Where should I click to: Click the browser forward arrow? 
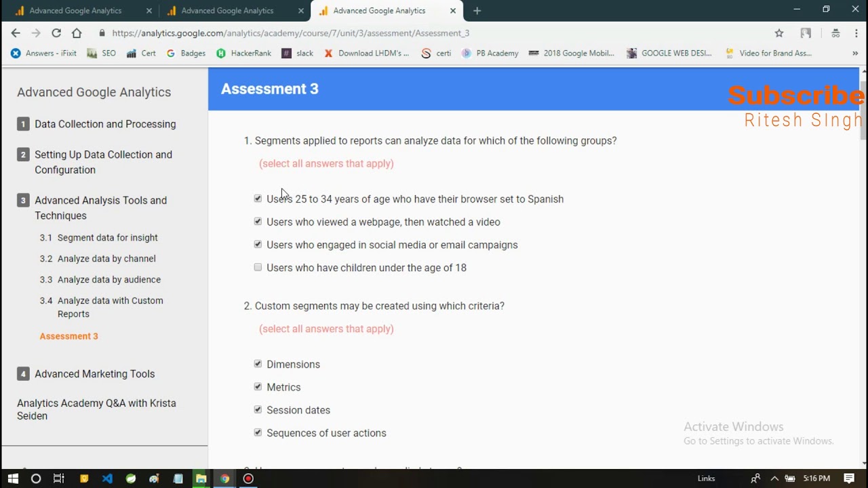tap(36, 33)
